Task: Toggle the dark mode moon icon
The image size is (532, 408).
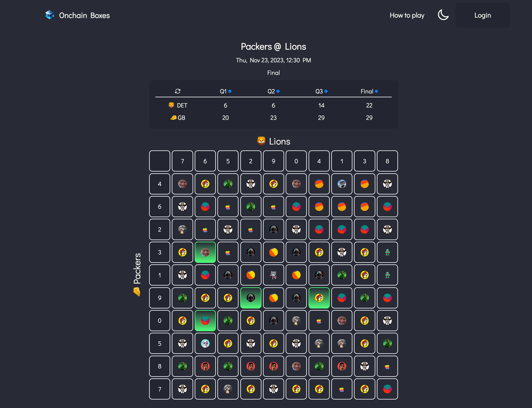Action: pos(443,15)
